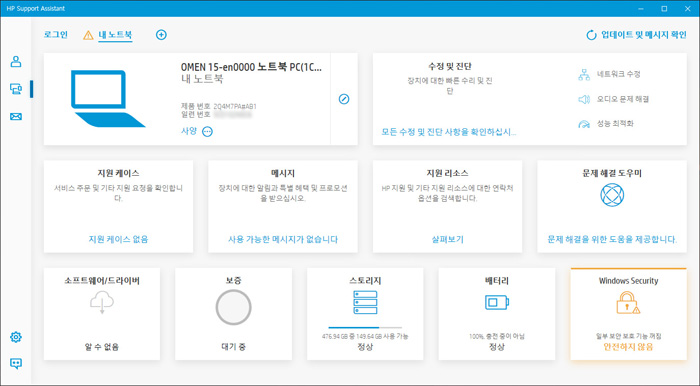
Task: Click 네트워크 수정 option
Action: [x=619, y=75]
